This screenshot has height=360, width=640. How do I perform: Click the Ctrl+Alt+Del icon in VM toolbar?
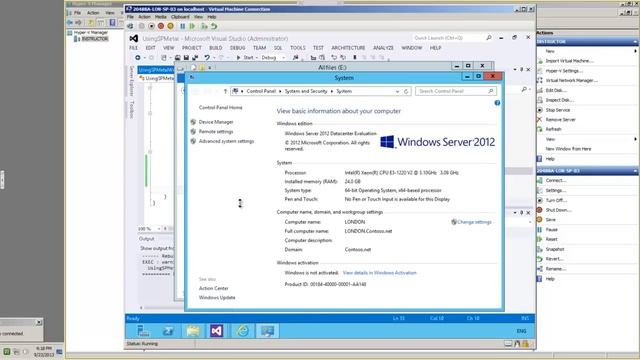130,26
